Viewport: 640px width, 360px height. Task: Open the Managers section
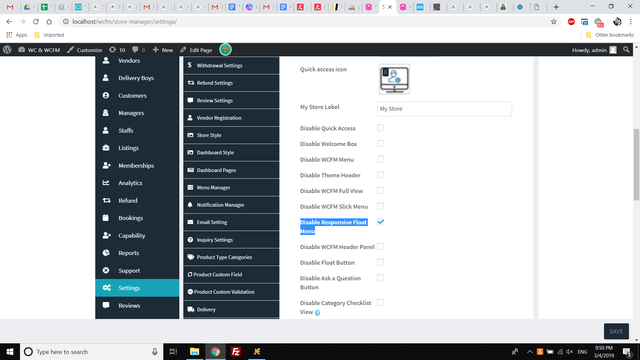[137, 113]
